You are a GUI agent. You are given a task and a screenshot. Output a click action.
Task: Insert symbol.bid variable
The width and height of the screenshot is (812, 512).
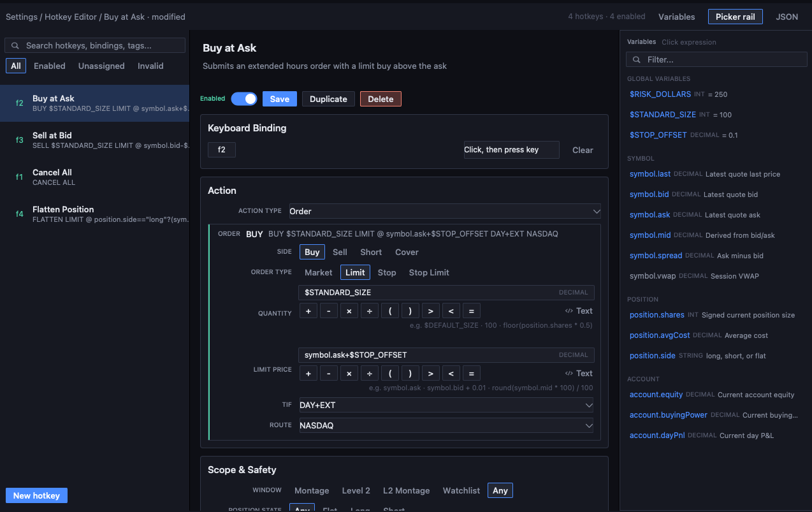pos(649,194)
